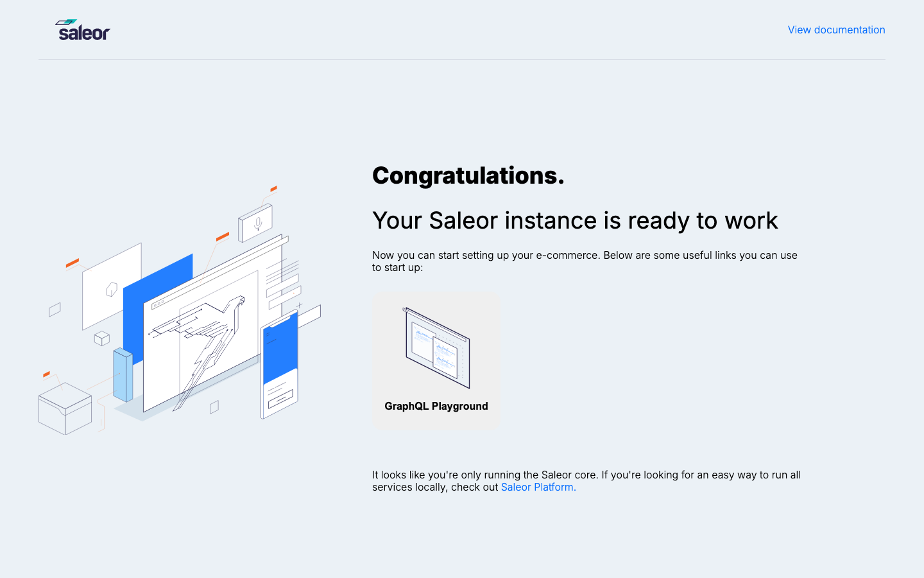Click the 'Now you can start setting up' paragraph
924x578 pixels.
585,261
